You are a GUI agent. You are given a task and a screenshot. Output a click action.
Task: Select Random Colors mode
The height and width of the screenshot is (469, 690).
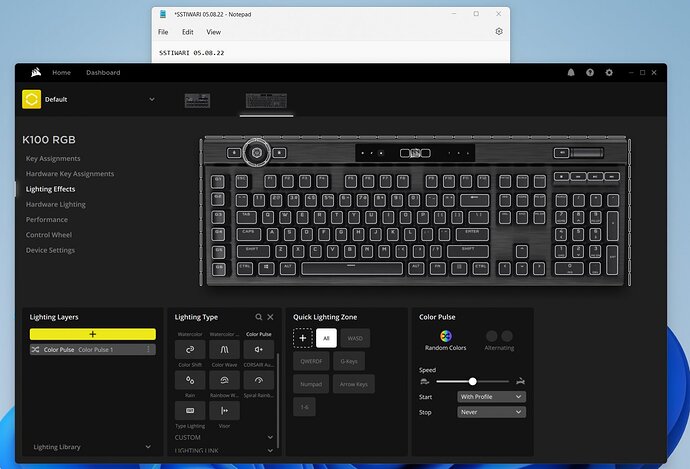point(445,341)
